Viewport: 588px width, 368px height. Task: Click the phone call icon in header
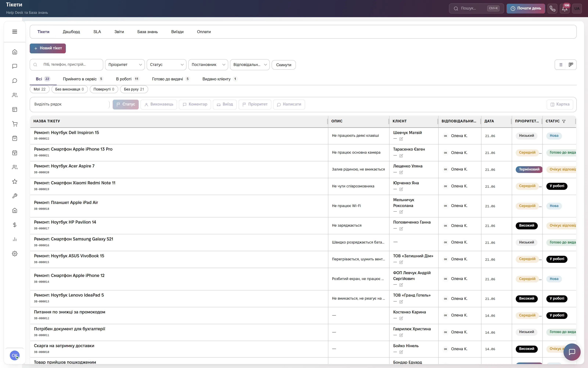(552, 8)
